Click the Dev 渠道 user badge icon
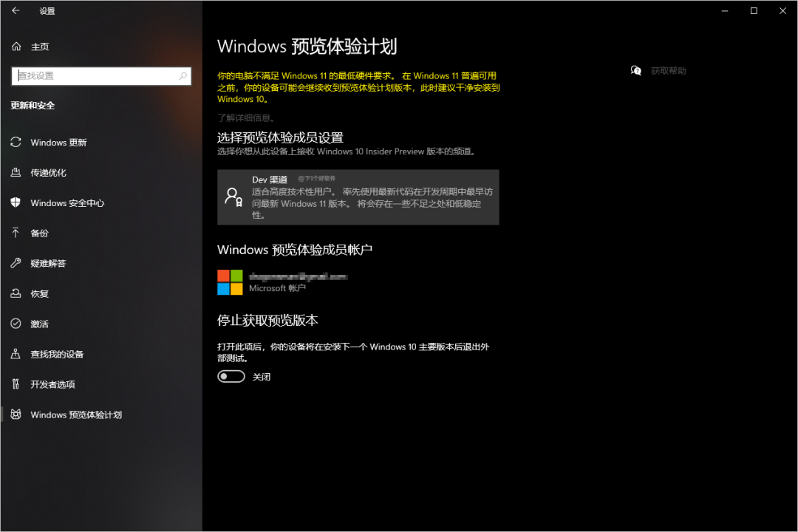 (233, 197)
